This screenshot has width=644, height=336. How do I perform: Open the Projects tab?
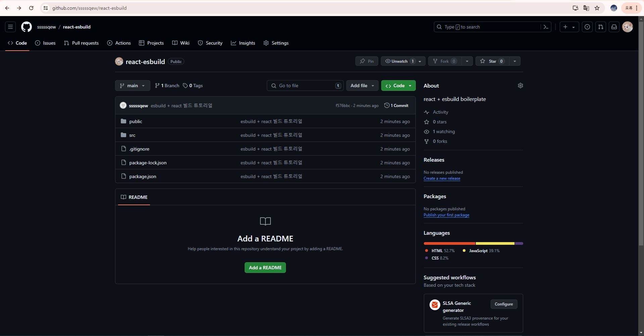tap(151, 43)
